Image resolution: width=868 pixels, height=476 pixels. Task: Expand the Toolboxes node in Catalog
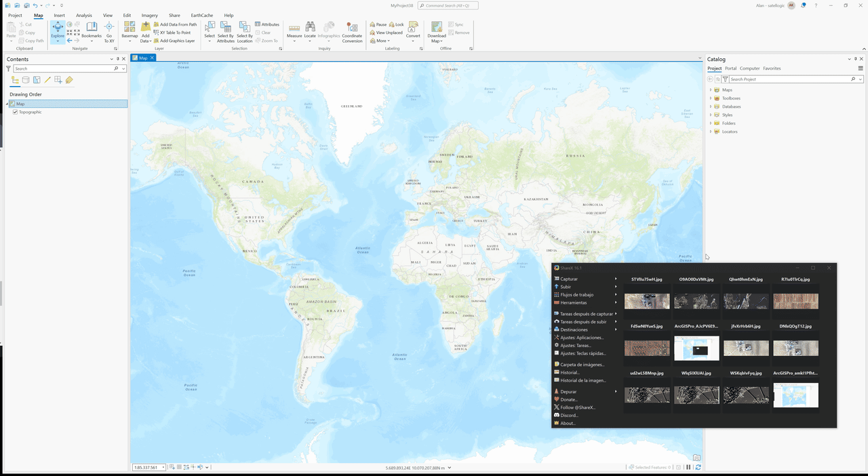click(711, 98)
